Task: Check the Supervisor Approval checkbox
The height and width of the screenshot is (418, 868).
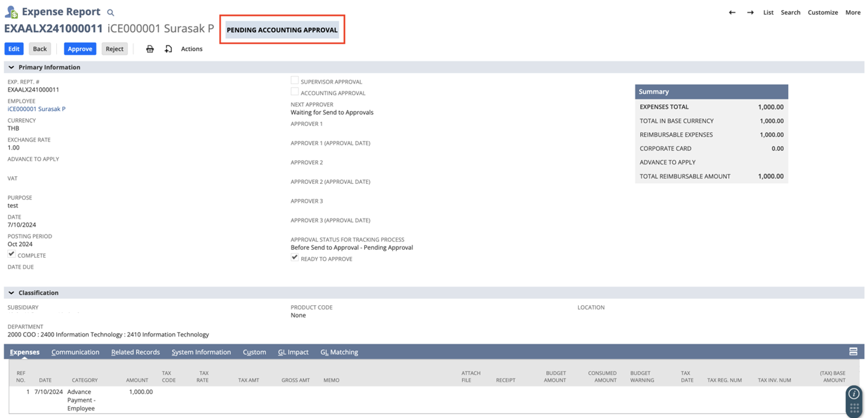Action: (x=295, y=80)
